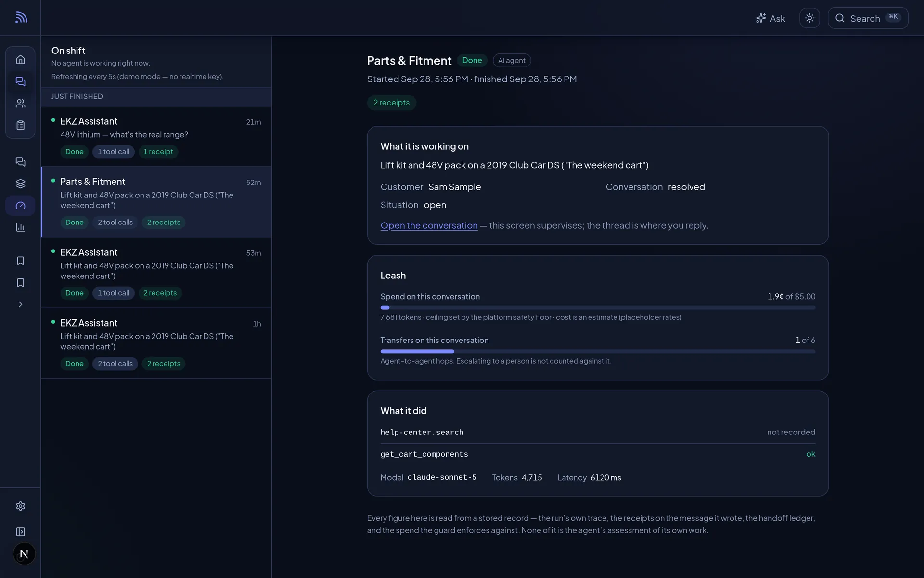Open the settings gear icon
This screenshot has width=924, height=578.
20,506
